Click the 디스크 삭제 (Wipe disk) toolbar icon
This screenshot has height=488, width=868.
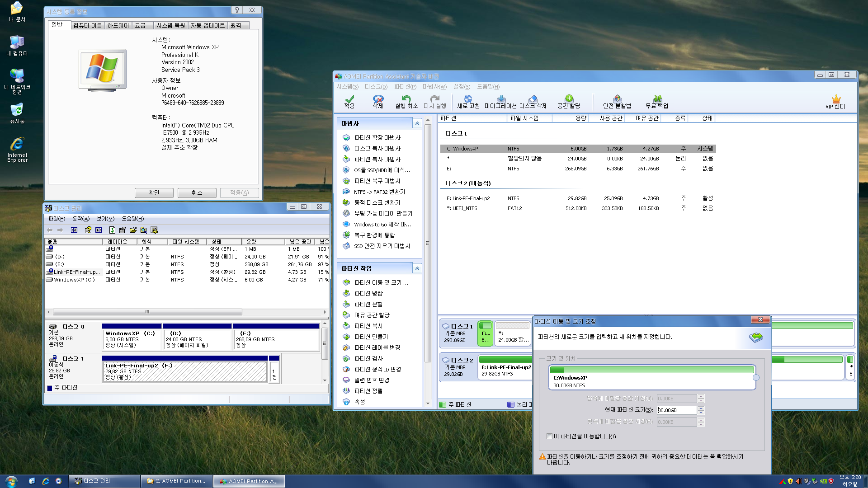click(x=533, y=102)
